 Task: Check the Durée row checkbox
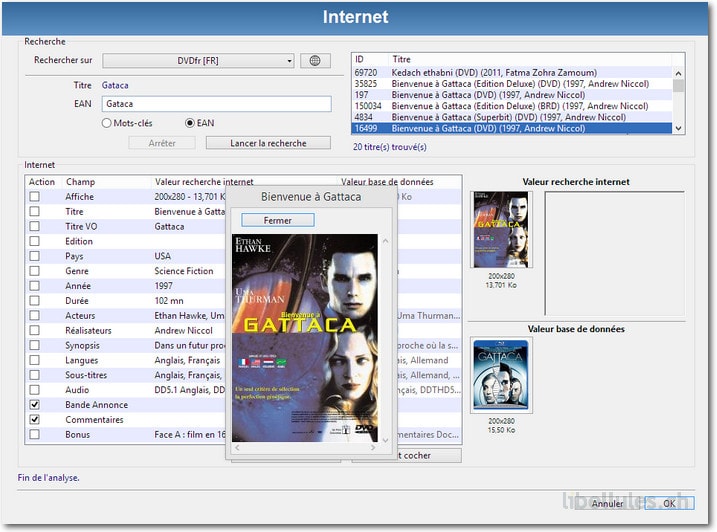[34, 301]
